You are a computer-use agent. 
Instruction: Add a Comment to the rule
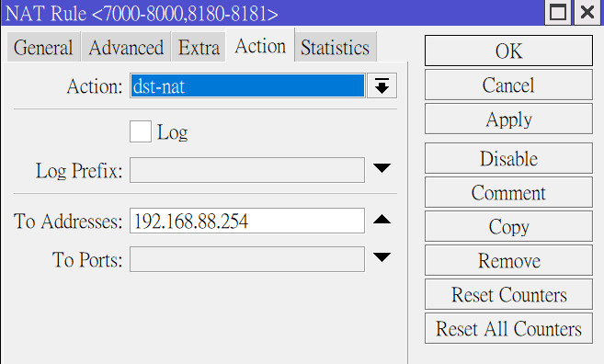[x=509, y=192]
